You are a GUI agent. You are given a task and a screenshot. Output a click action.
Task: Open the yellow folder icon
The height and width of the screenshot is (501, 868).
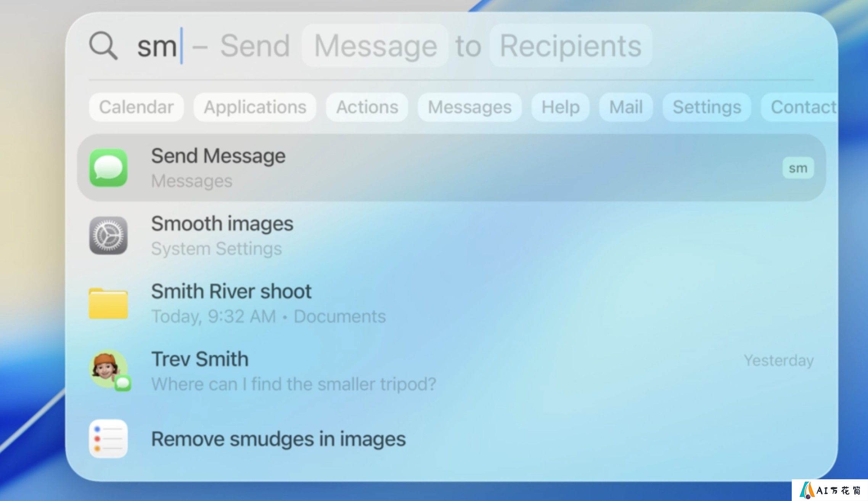point(108,303)
